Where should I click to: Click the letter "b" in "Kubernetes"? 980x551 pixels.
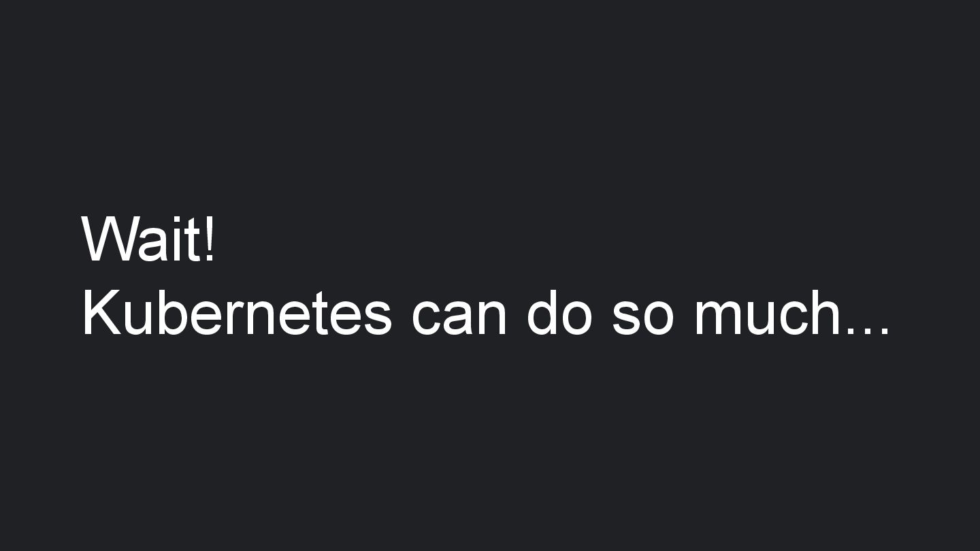coord(161,314)
